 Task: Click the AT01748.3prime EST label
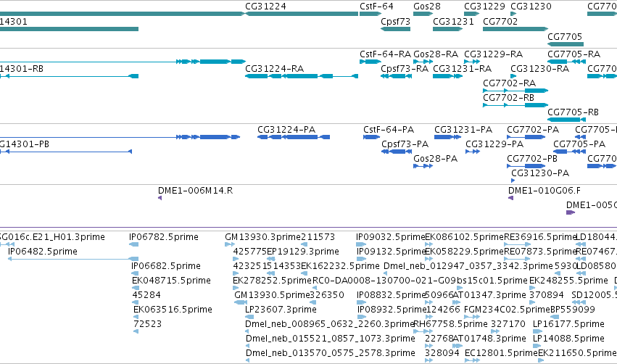click(x=489, y=339)
